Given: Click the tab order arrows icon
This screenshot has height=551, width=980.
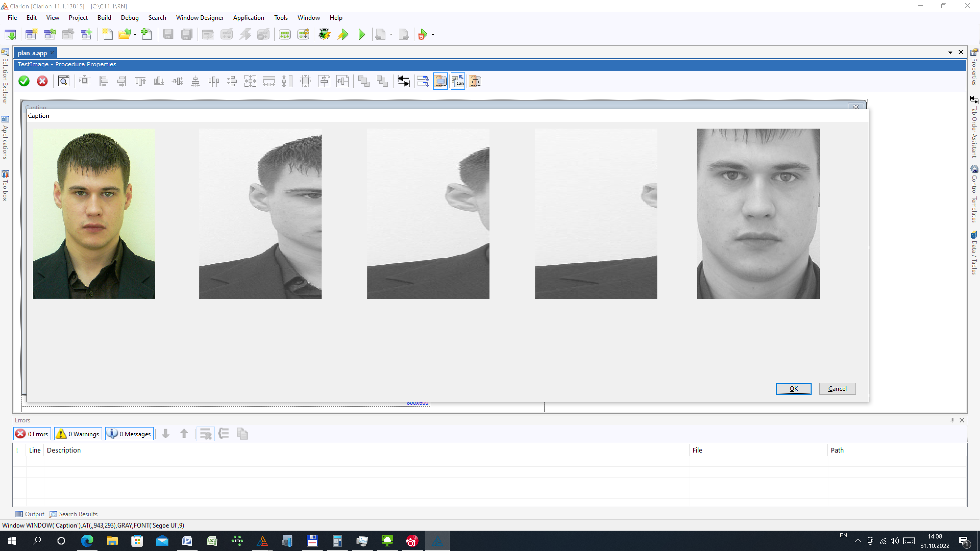Looking at the screenshot, I should 403,81.
